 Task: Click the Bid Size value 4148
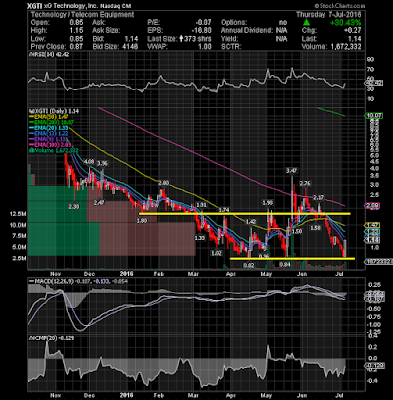tap(130, 47)
